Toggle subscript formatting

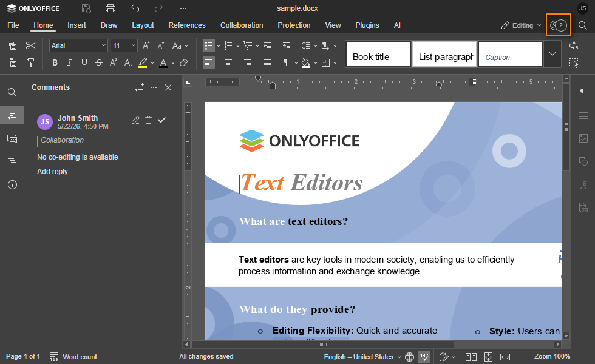(129, 62)
